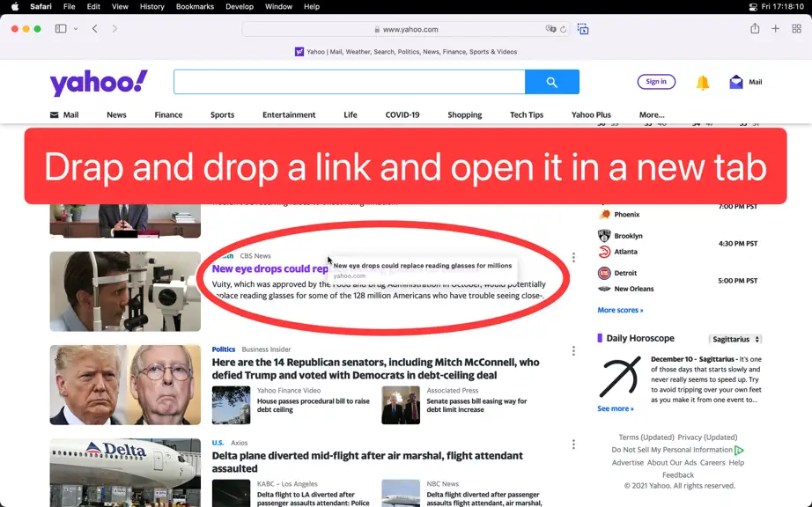Click the blue magnifier search button
This screenshot has height=507, width=812.
click(552, 82)
